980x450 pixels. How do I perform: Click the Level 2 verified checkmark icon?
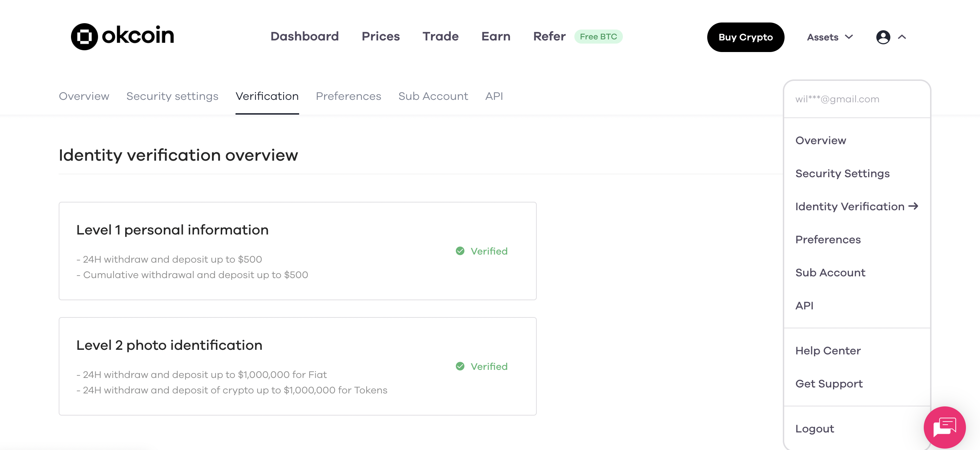point(460,366)
